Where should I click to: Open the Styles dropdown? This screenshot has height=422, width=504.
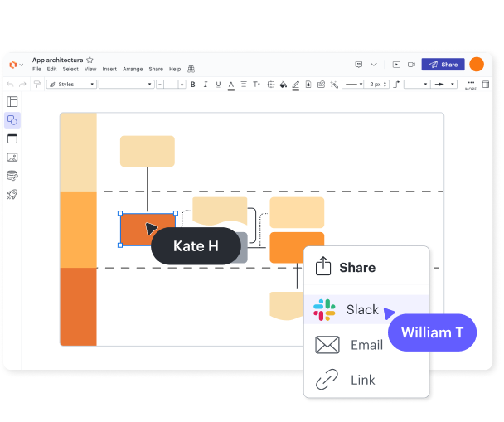pos(70,85)
